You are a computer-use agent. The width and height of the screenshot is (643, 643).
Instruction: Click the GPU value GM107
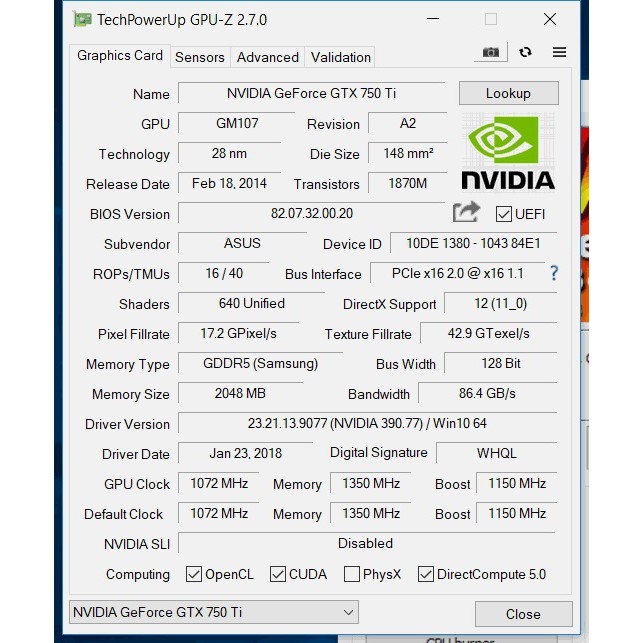pyautogui.click(x=237, y=123)
